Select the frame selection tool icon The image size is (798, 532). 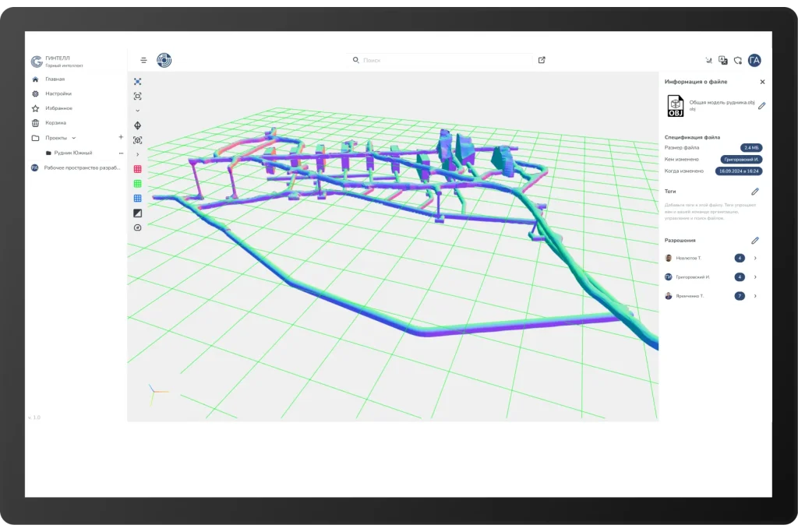click(138, 96)
